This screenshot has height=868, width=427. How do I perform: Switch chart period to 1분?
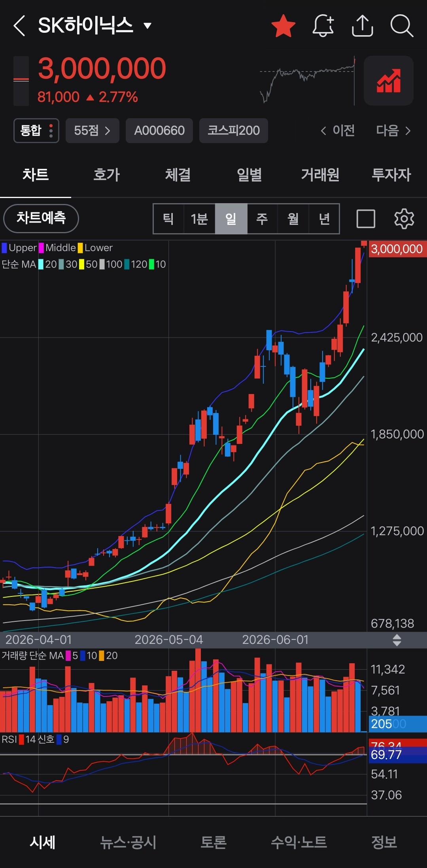[x=199, y=219]
